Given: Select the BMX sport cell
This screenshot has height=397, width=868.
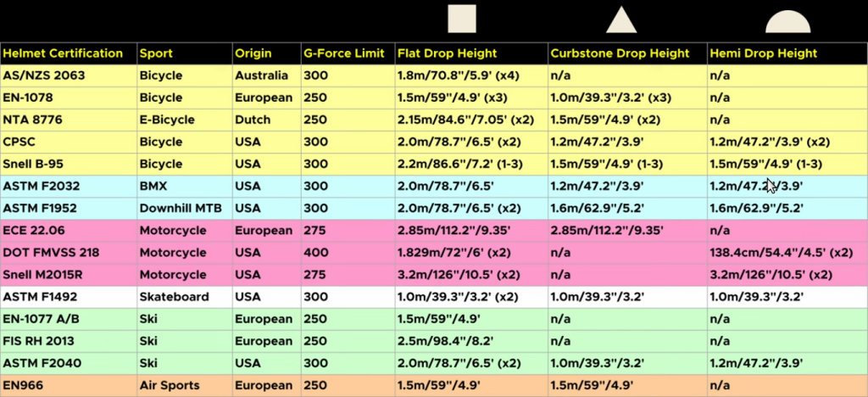Looking at the screenshot, I should coord(184,187).
